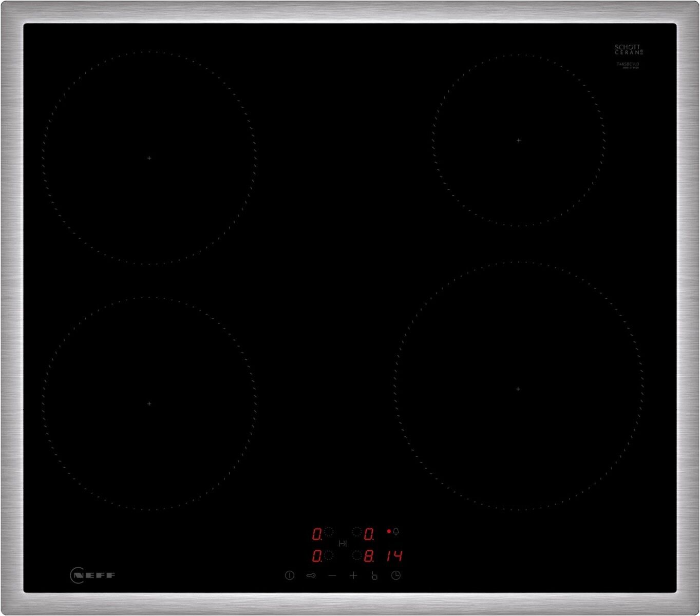This screenshot has width=700, height=616.
Task: Tap the minus symbol to lower heat
Action: 332,576
